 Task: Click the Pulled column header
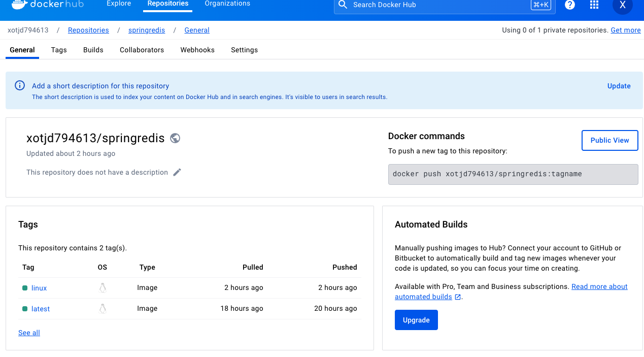coord(253,267)
